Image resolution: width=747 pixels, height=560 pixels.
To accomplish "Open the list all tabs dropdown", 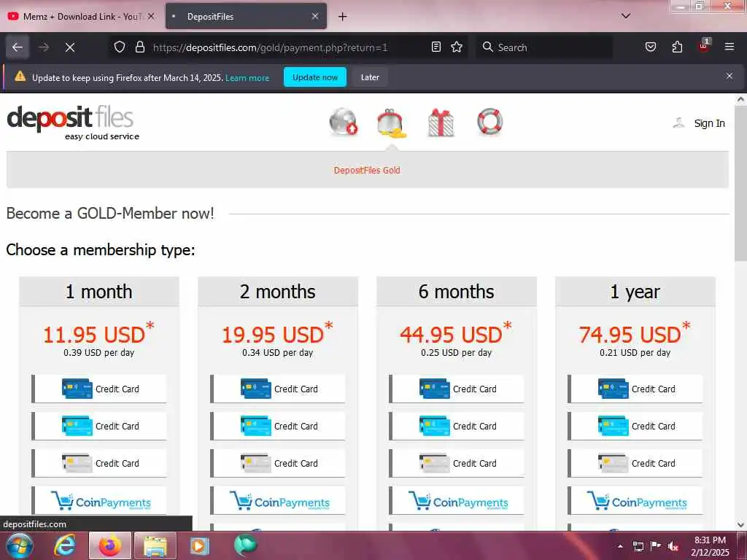I will [626, 16].
